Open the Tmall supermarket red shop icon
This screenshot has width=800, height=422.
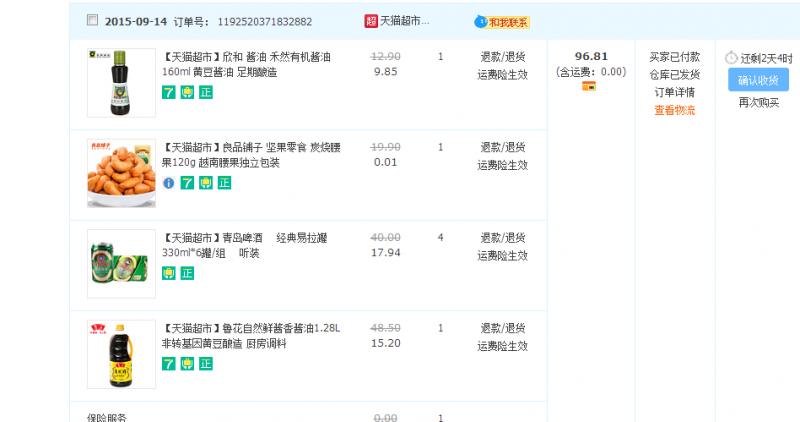(x=371, y=21)
